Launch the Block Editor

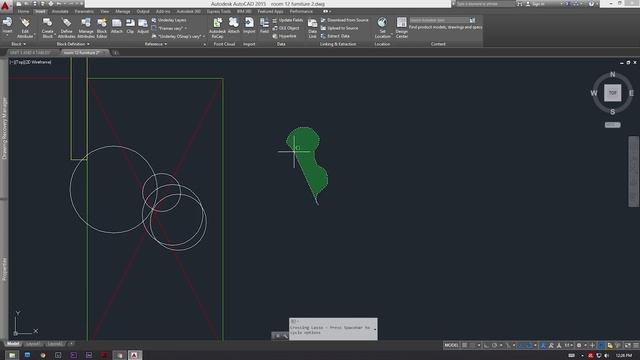pos(102,27)
